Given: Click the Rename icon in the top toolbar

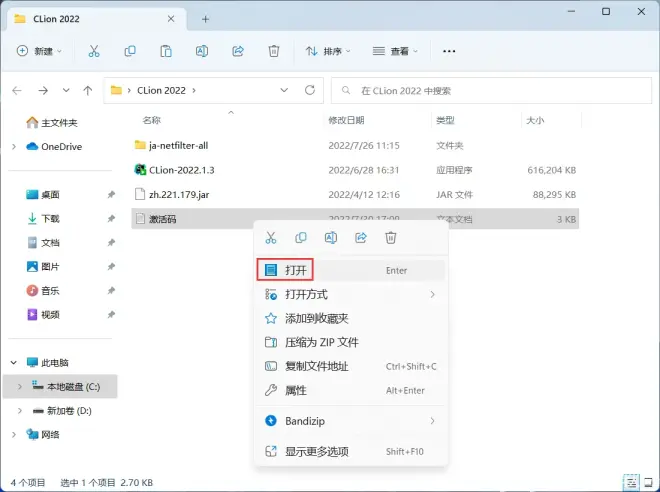Looking at the screenshot, I should 202,51.
